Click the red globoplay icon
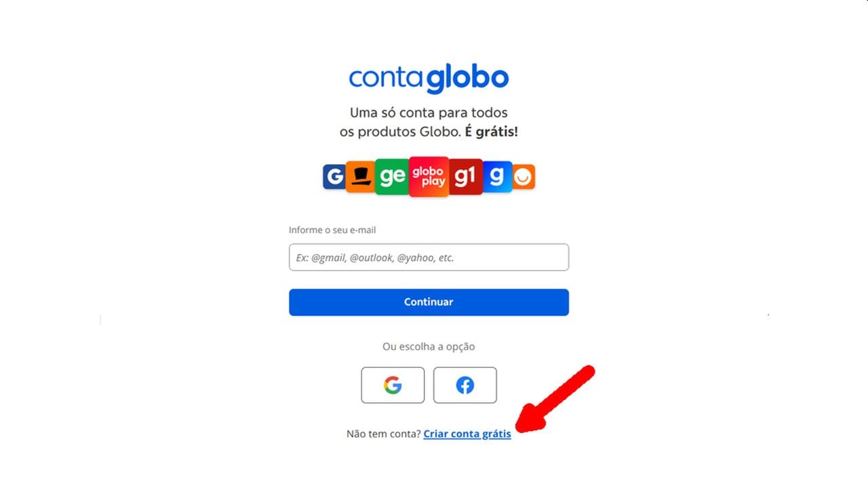The width and height of the screenshot is (868, 488). (429, 177)
